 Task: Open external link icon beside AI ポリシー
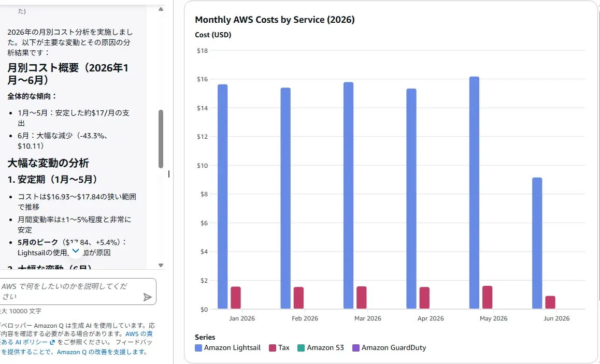point(52,342)
